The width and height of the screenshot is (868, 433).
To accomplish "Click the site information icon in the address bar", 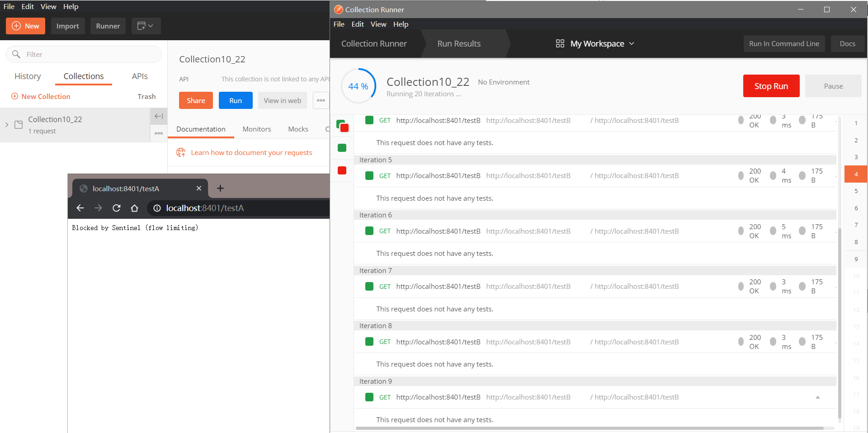I will pyautogui.click(x=157, y=208).
